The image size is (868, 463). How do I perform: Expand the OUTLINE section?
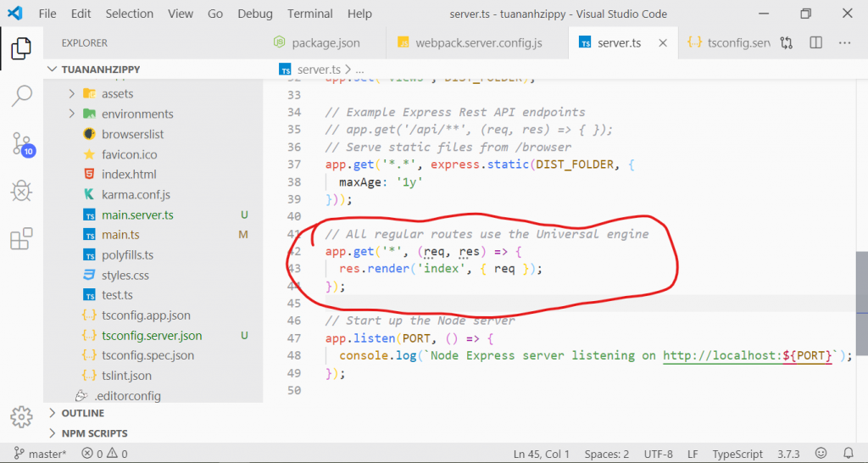[83, 413]
